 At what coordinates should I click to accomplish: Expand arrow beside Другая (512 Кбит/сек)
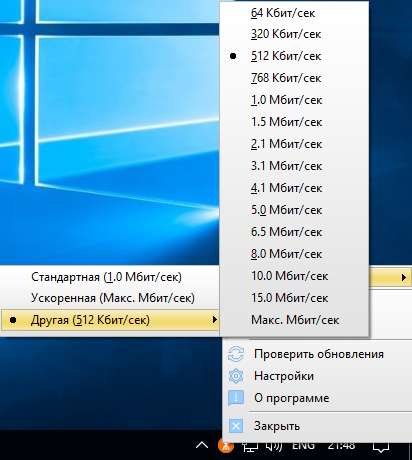(215, 320)
